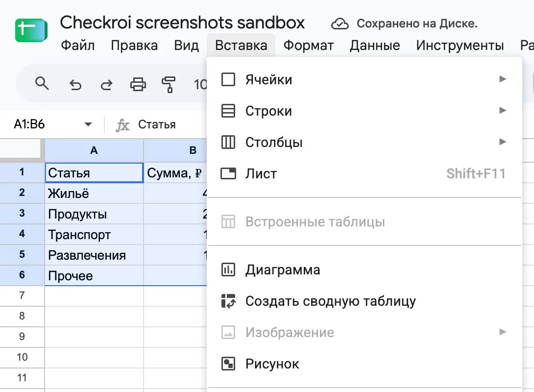Image resolution: width=534 pixels, height=392 pixels.
Task: Activate the paint format roller tool
Action: pos(169,84)
